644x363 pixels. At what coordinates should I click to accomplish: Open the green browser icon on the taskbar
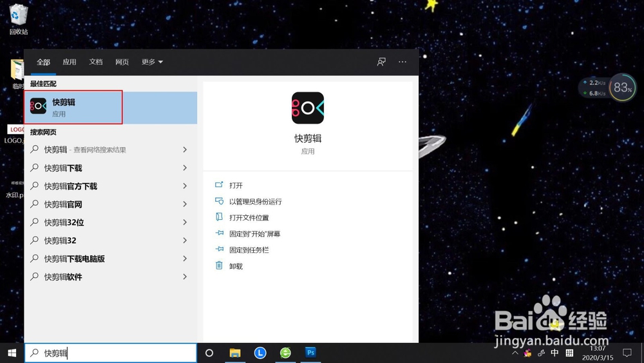click(x=285, y=353)
